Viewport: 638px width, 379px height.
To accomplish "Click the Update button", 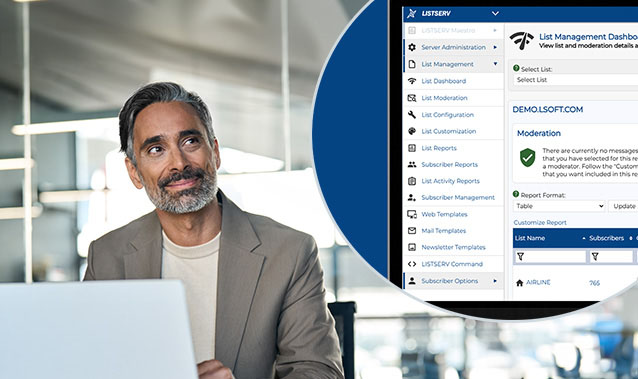I will click(x=624, y=206).
